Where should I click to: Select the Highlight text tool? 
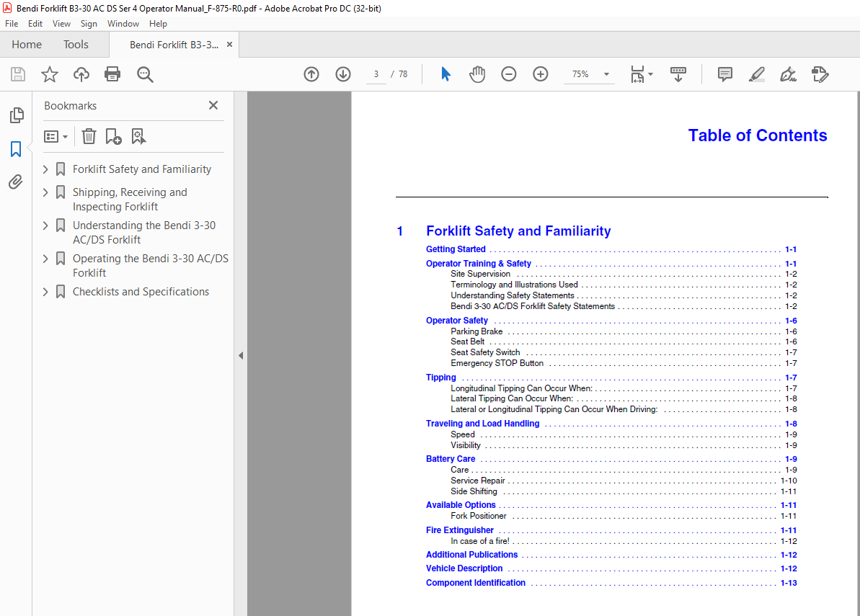(x=757, y=74)
